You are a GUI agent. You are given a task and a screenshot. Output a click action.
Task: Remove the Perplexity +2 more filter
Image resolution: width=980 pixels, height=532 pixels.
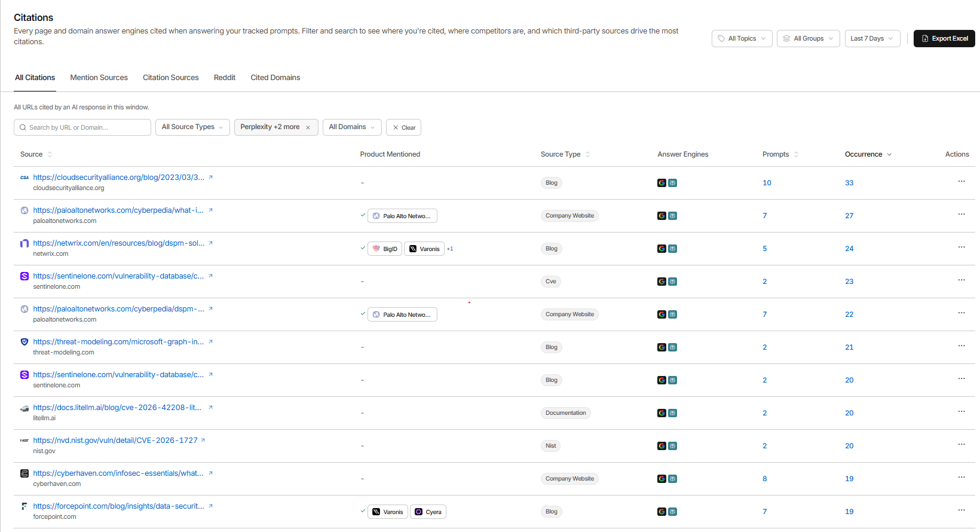click(x=308, y=127)
